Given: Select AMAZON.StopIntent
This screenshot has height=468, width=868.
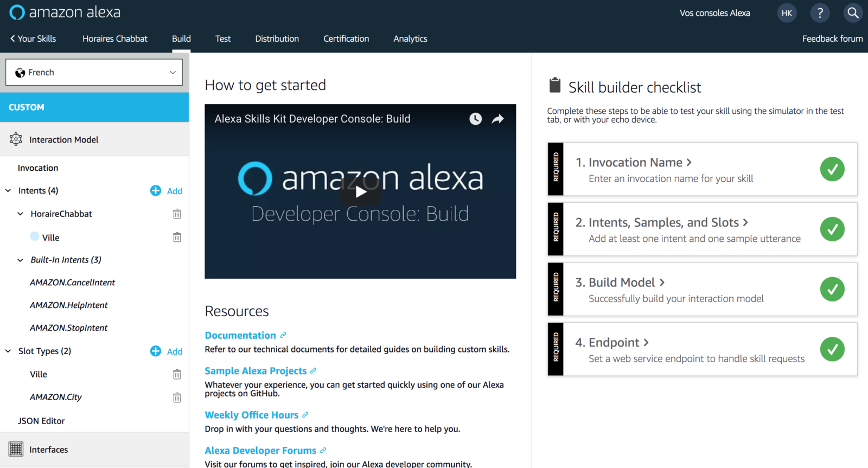Looking at the screenshot, I should coord(69,328).
